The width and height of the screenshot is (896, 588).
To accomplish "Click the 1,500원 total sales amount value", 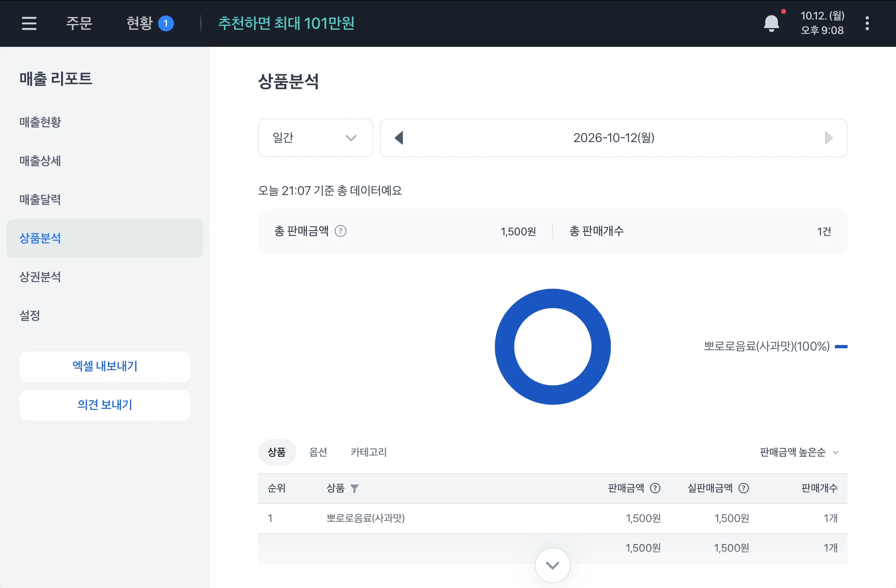I will click(518, 231).
